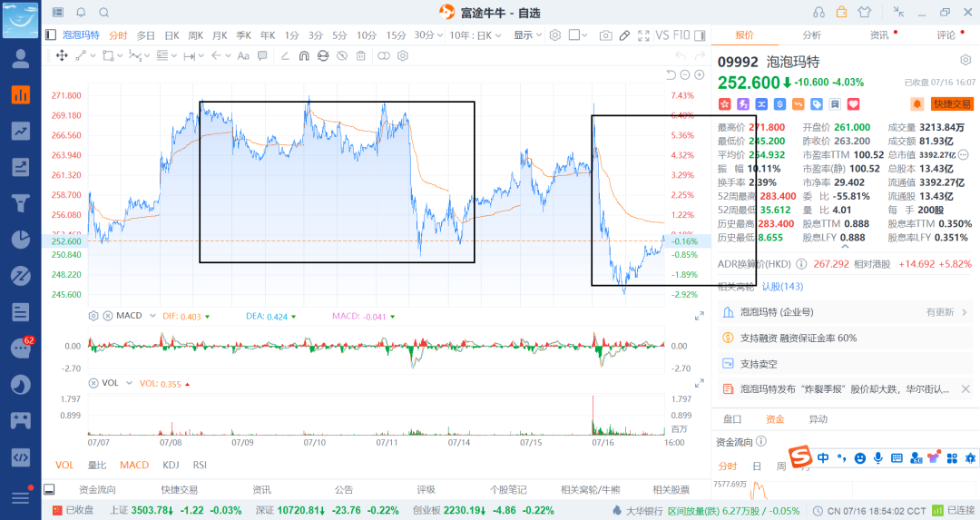The image size is (980, 520).
Task: Click the comment bubble drawing tool
Action: [x=262, y=55]
